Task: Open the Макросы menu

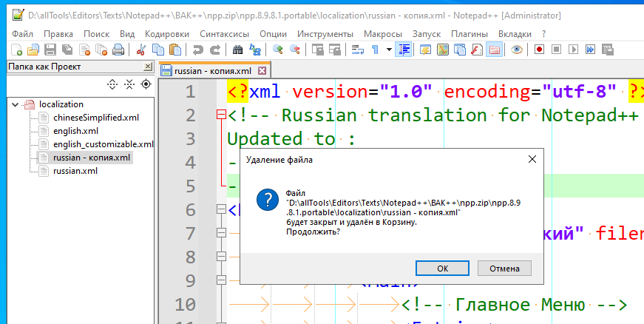Action: tap(383, 34)
